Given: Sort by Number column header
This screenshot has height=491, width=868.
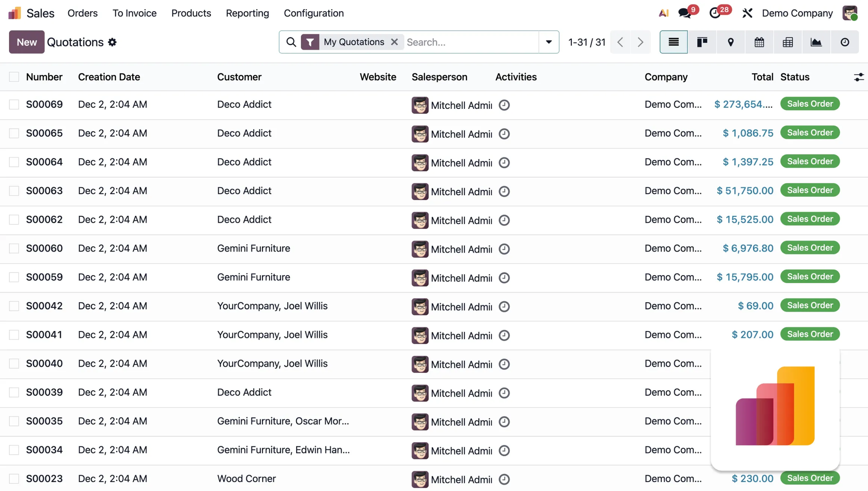Looking at the screenshot, I should pos(44,77).
